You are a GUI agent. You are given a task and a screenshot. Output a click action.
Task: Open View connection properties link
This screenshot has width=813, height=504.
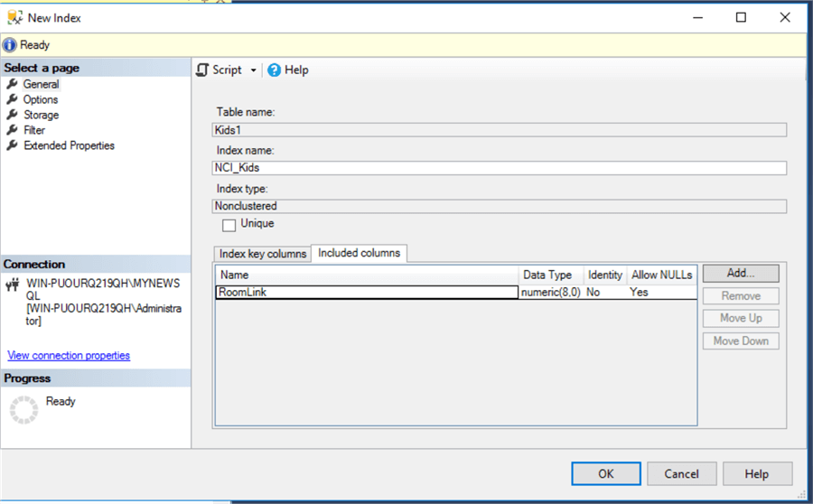click(x=69, y=356)
